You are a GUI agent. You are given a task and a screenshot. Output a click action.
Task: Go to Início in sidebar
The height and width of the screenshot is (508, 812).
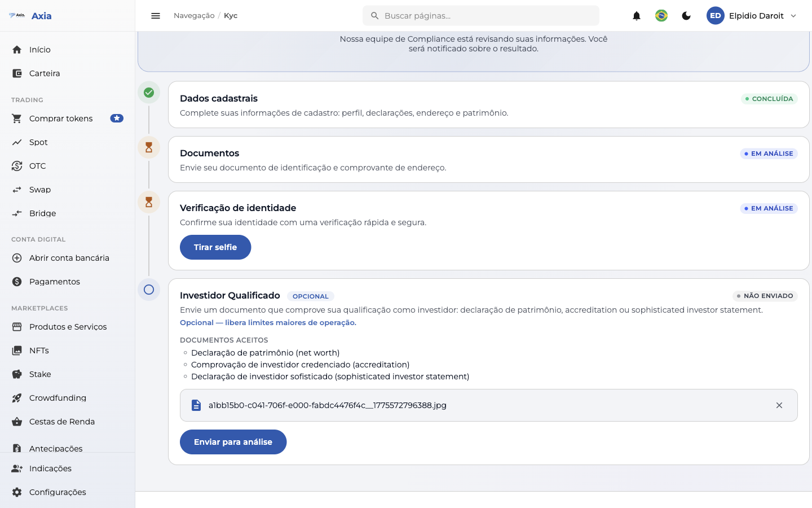coord(68,50)
